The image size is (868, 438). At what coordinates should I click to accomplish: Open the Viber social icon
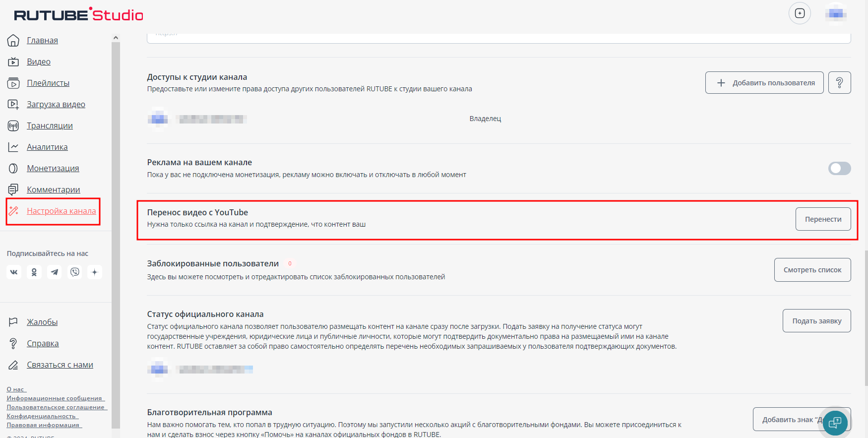click(x=75, y=272)
